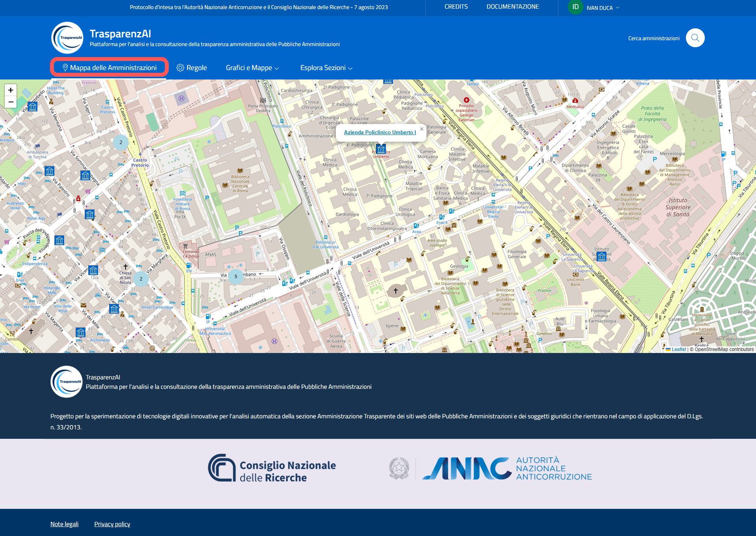The image size is (756, 536).
Task: Click the TrasparenzAI header title
Action: 120,34
